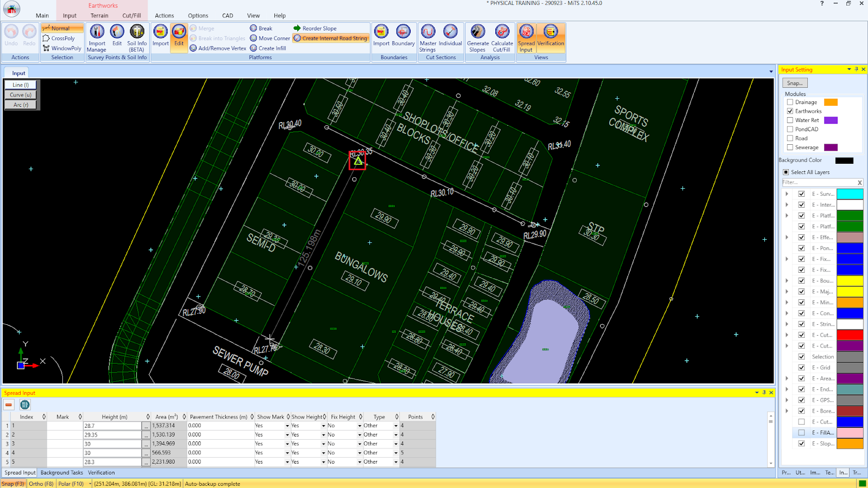Enable the Drainage module checkbox

[x=790, y=102]
